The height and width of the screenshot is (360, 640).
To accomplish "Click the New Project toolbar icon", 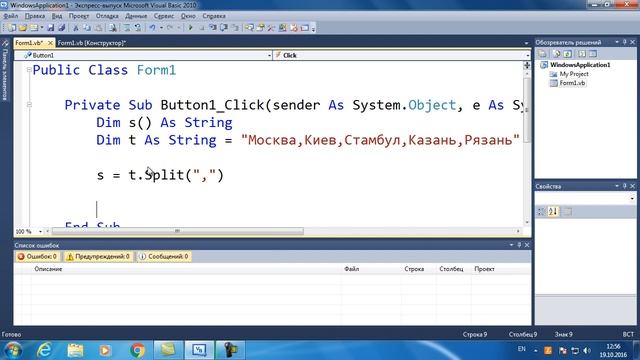I will click(12, 28).
